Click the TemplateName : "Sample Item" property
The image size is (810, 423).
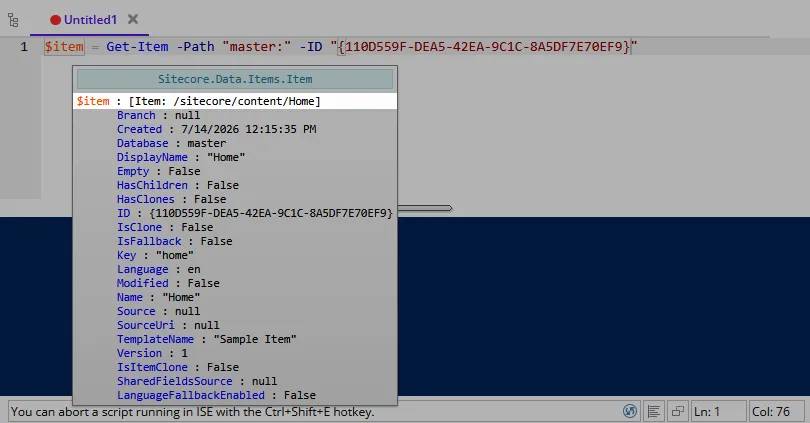coord(207,339)
